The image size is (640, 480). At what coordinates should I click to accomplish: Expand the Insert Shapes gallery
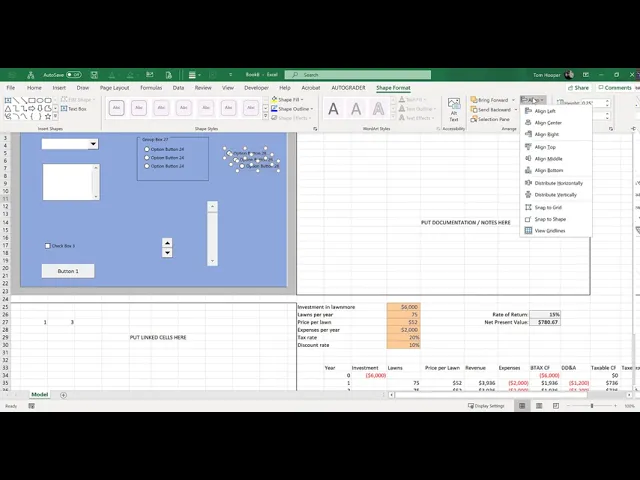(56, 117)
